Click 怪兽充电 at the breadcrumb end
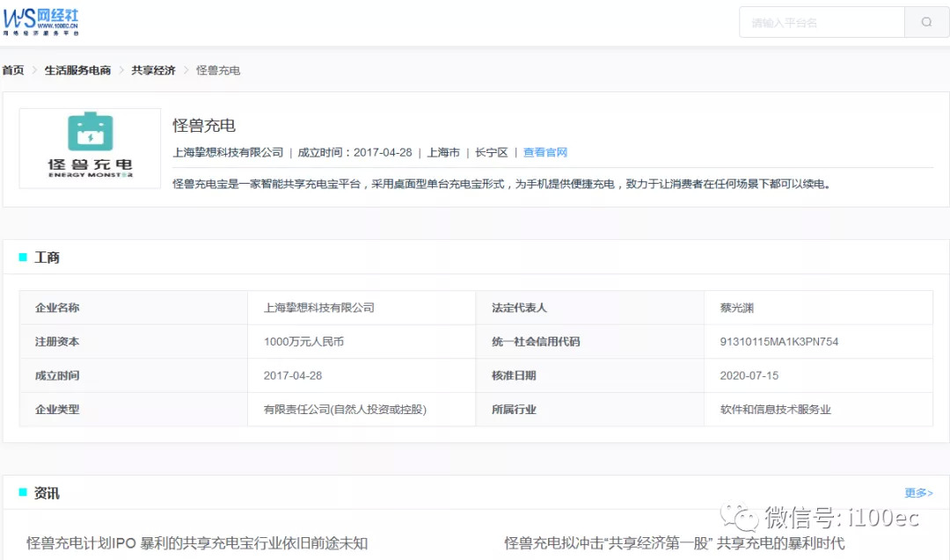950x560 pixels. (x=218, y=70)
